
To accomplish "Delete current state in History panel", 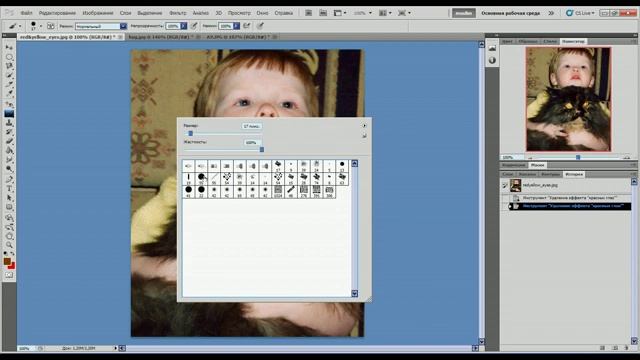I will (627, 348).
